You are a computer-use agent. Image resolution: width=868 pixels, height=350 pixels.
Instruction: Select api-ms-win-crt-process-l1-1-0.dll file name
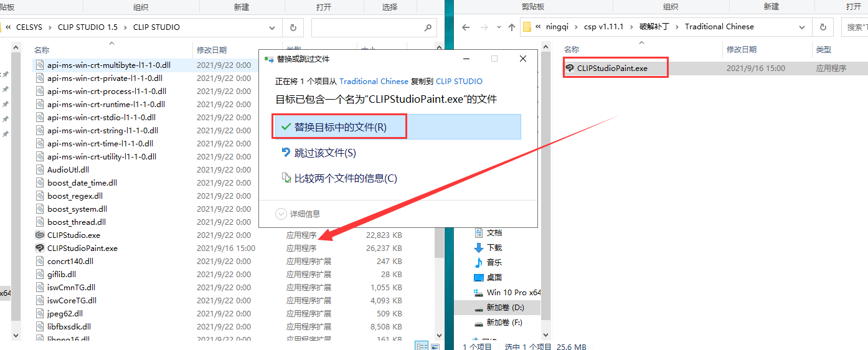tap(106, 91)
